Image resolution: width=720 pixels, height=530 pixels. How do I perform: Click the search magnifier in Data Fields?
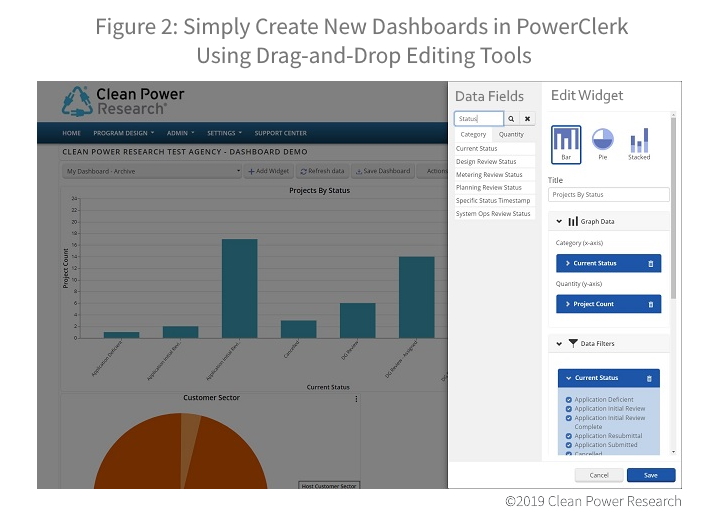click(512, 118)
